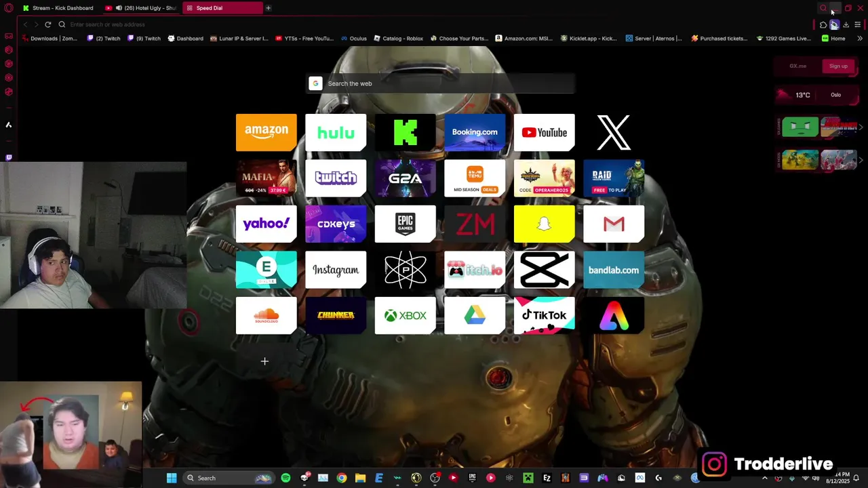Open the Opera GX logo menu
Viewport: 868px width, 488px height.
pos(8,8)
